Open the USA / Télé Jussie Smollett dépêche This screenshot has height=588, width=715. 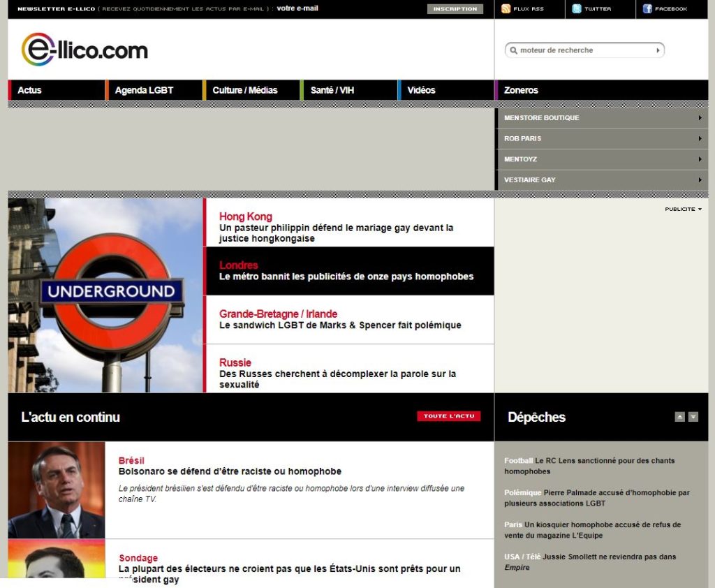(590, 561)
